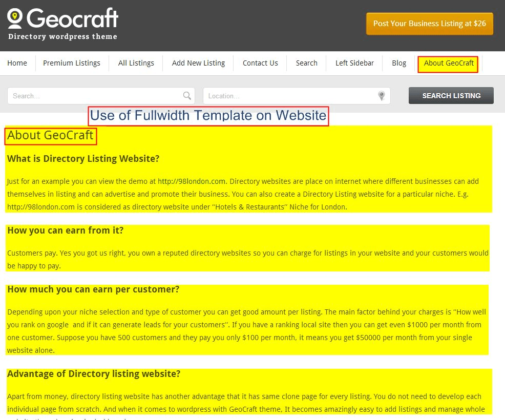Screen dimensions: 505x420
Task: Open the Search menu item
Action: (x=307, y=63)
